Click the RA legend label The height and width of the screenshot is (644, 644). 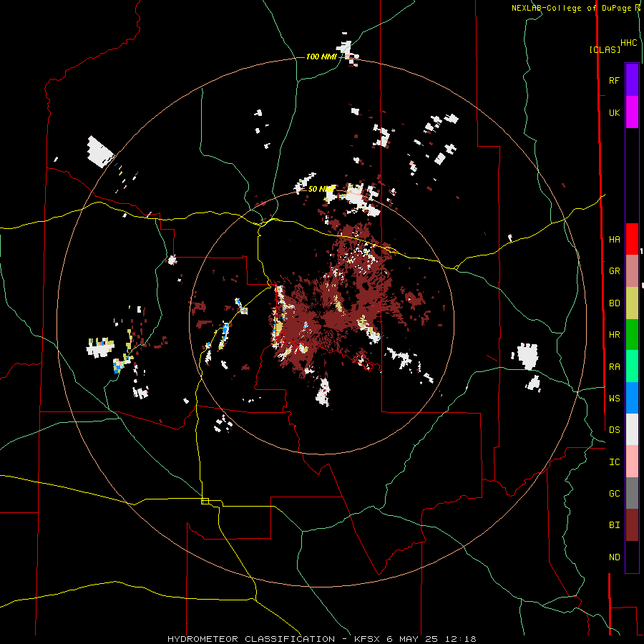(x=614, y=367)
